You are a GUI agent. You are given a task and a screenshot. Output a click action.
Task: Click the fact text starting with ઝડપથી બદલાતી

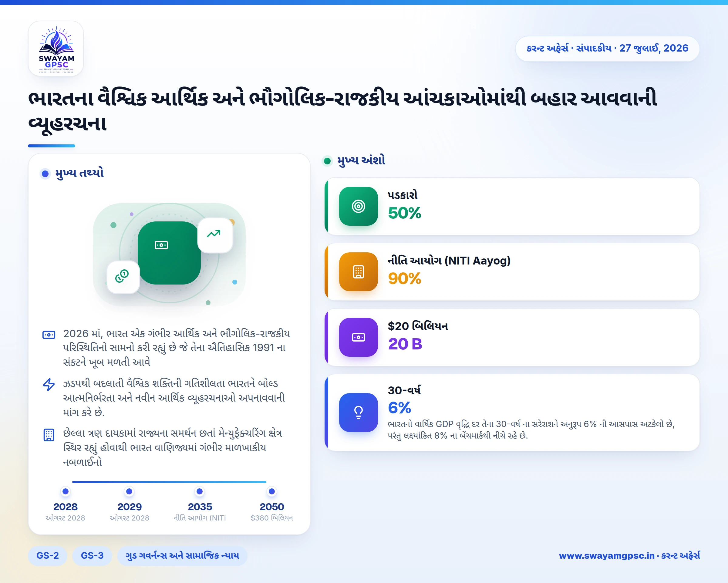pyautogui.click(x=174, y=398)
